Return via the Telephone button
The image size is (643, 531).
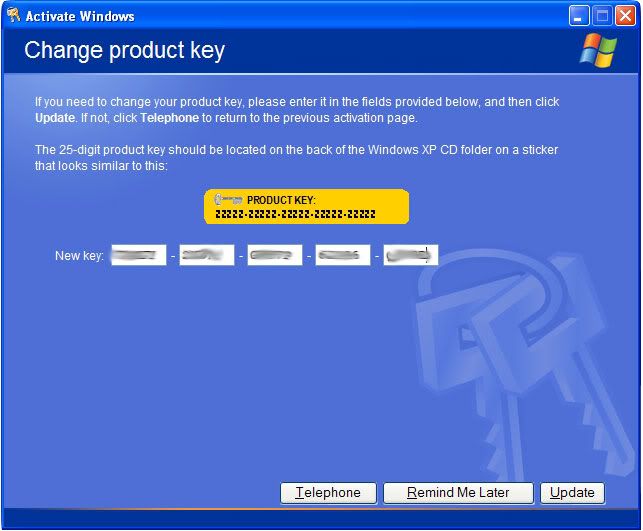click(328, 492)
